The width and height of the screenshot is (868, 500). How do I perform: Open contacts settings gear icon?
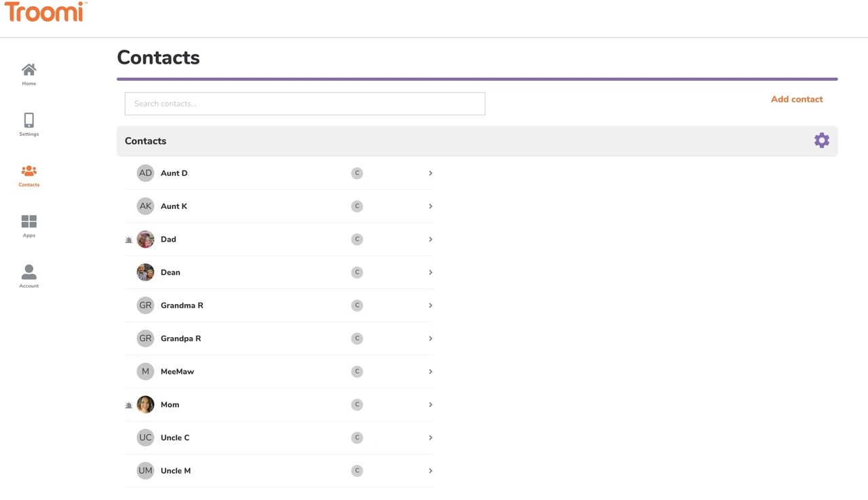click(821, 140)
